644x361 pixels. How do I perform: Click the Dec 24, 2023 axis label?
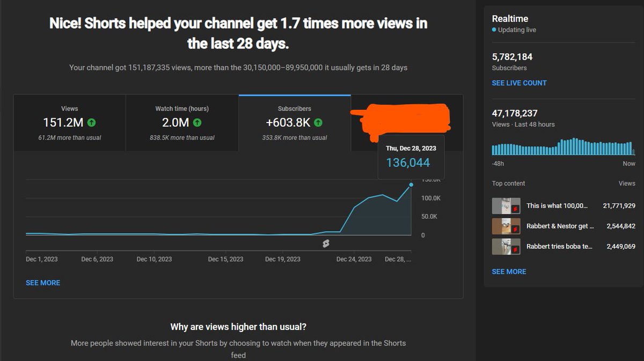tap(354, 259)
